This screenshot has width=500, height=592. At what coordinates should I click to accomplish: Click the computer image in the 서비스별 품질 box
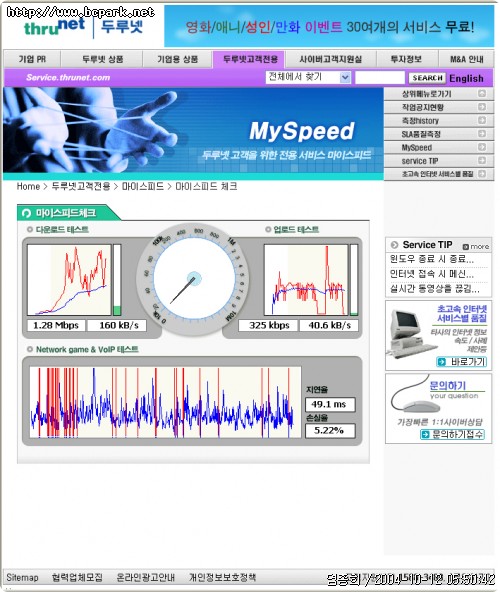click(x=411, y=333)
